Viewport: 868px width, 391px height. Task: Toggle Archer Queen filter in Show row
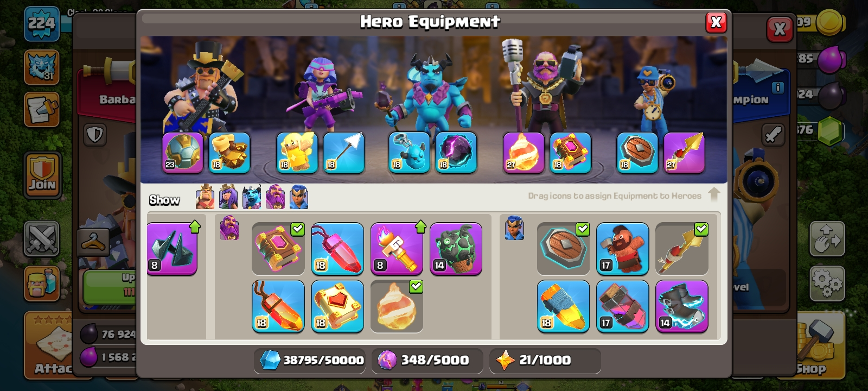tap(228, 197)
